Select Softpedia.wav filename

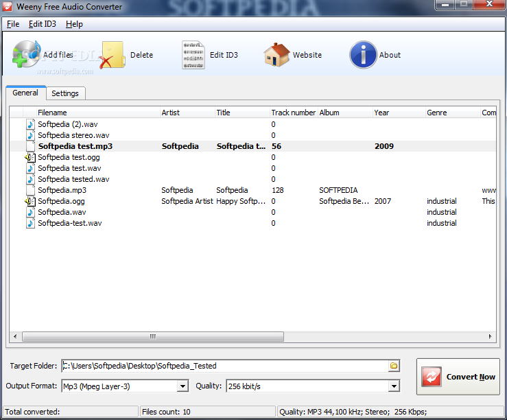click(x=62, y=212)
